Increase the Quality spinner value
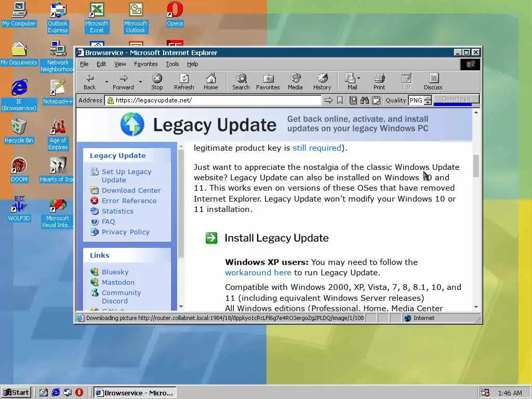The width and height of the screenshot is (532, 399). 428,98
